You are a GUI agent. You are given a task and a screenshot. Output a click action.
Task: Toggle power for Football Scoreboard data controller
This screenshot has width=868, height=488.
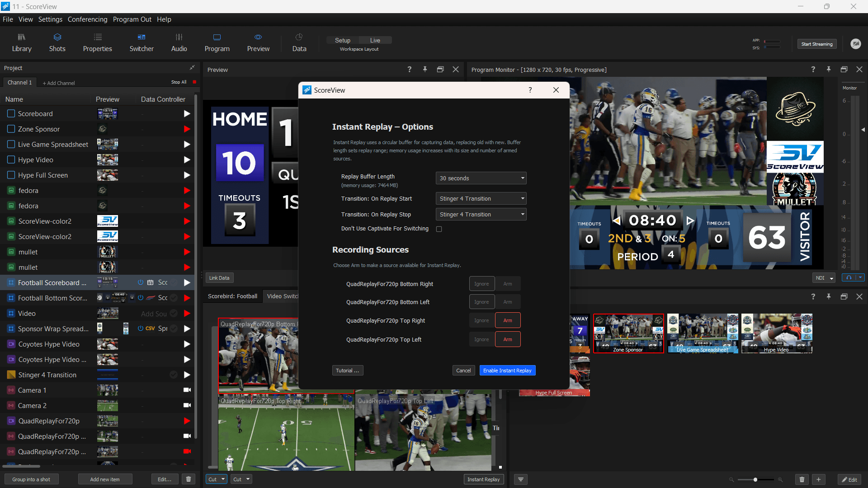(x=140, y=282)
